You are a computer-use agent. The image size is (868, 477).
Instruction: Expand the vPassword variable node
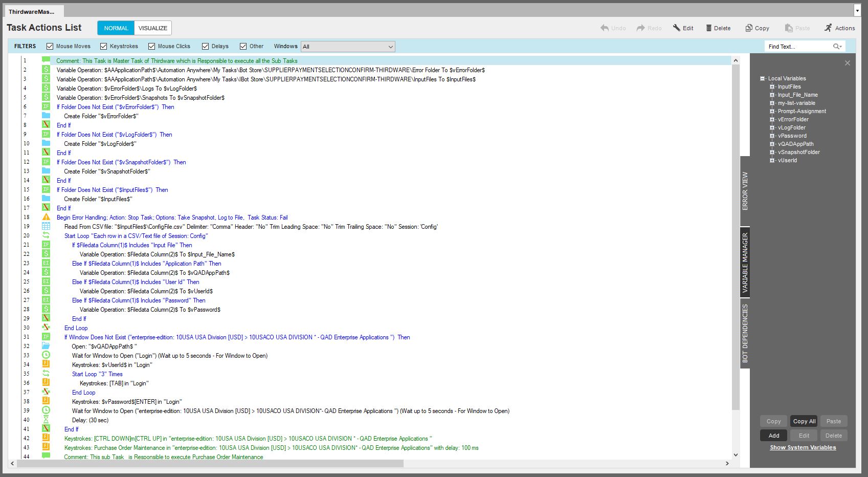(772, 136)
